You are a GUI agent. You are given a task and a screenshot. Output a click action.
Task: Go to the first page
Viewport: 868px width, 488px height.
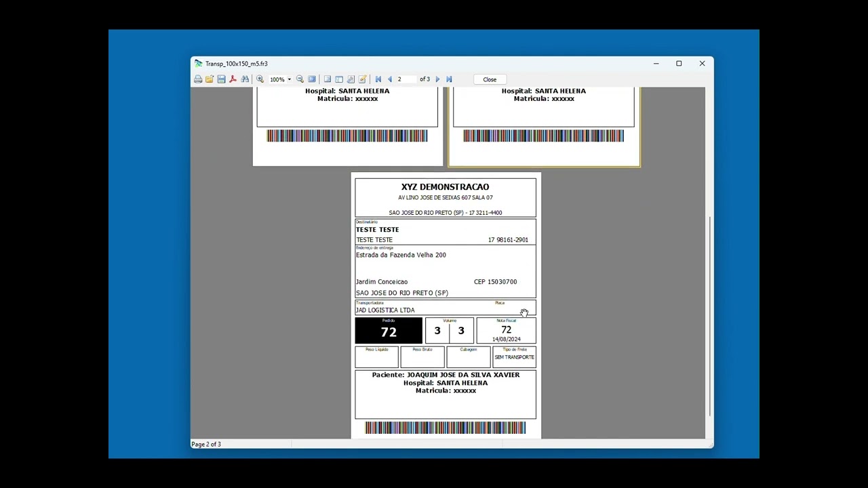coord(378,79)
